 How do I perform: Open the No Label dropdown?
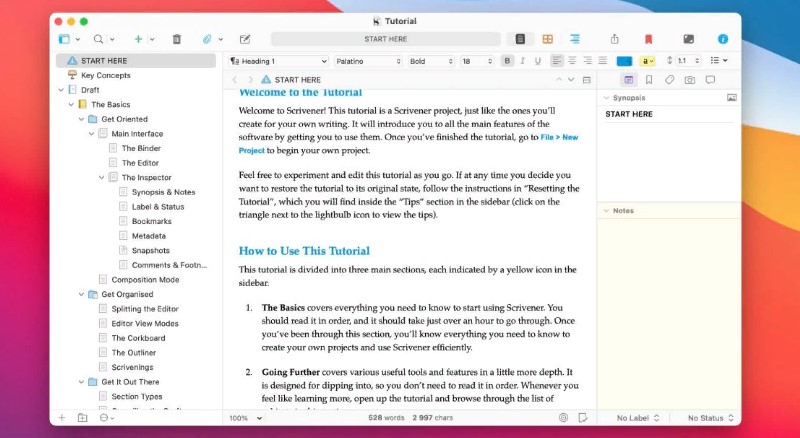click(640, 417)
